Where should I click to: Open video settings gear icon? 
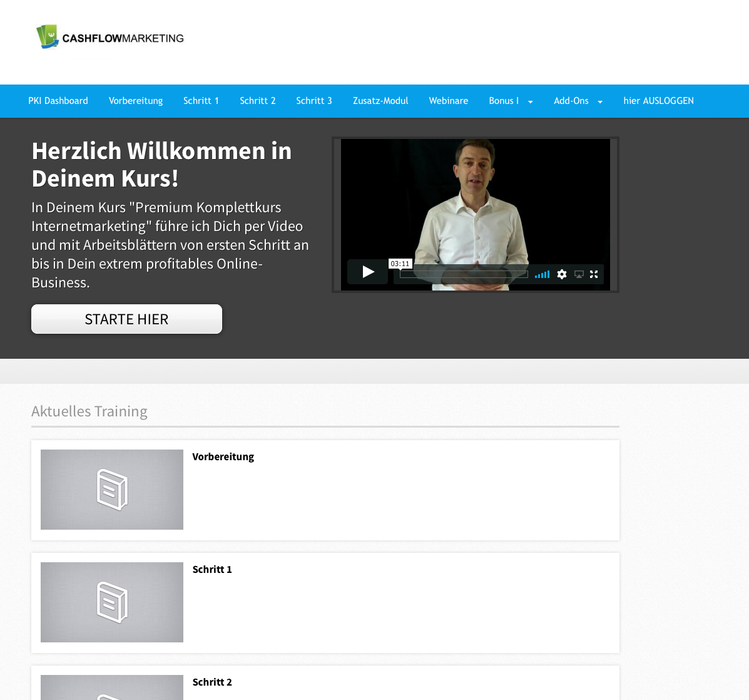click(562, 274)
